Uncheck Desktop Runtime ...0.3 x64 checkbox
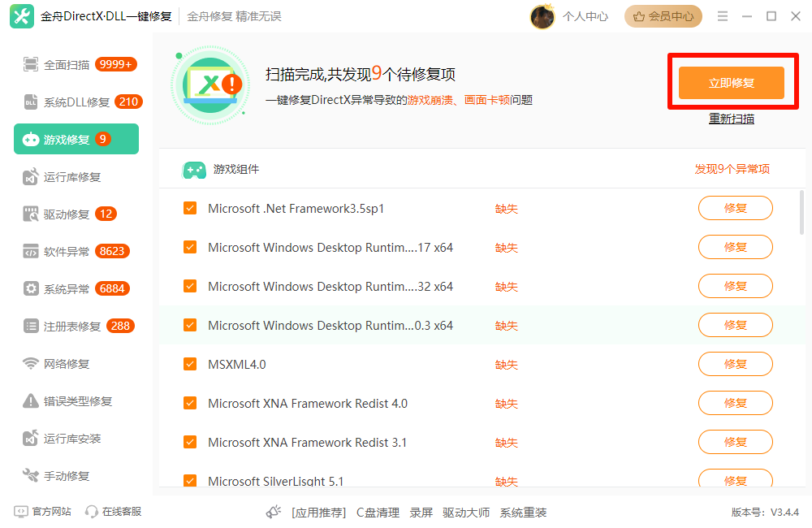The image size is (812, 528). pyautogui.click(x=190, y=325)
